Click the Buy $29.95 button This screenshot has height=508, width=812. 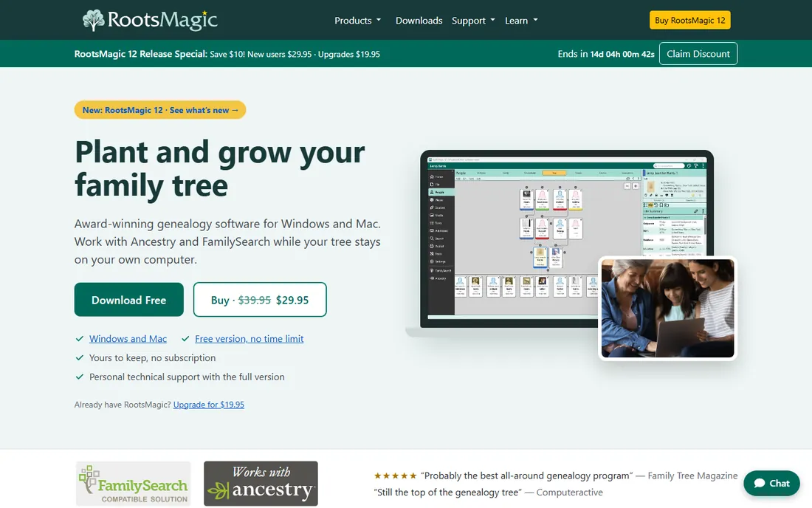pyautogui.click(x=260, y=300)
